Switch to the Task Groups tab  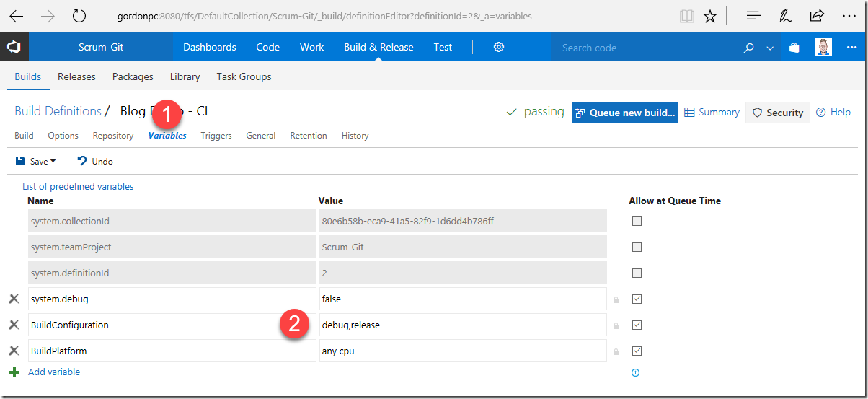click(x=244, y=76)
